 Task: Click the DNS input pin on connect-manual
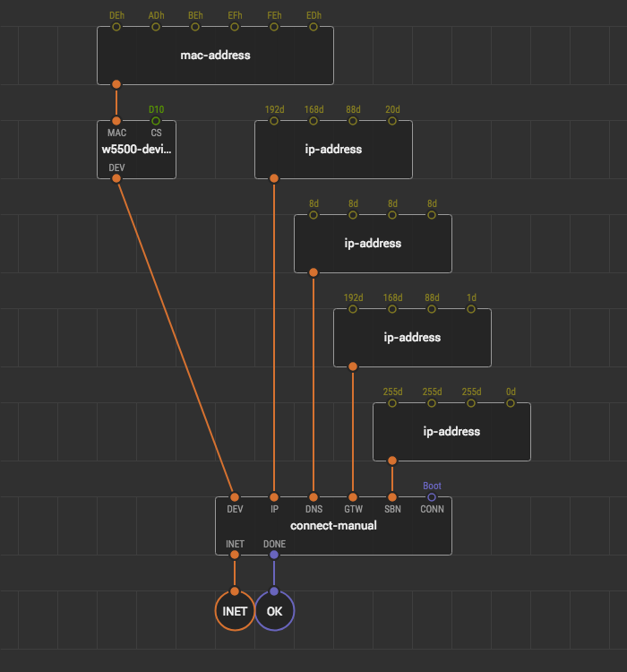(x=313, y=497)
